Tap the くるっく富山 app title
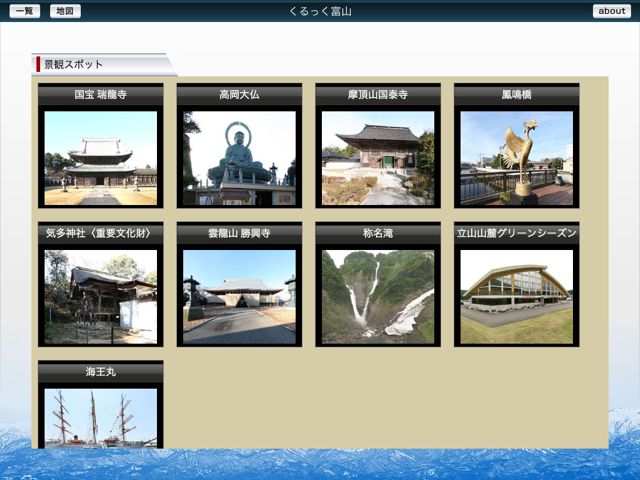The width and height of the screenshot is (640, 480). tap(320, 11)
